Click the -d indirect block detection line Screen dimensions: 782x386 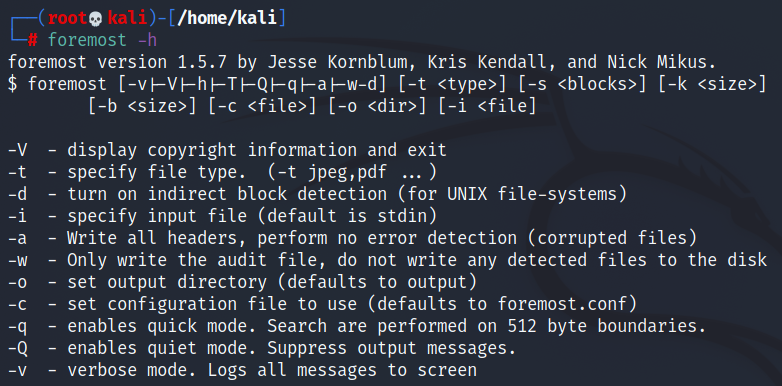[318, 194]
